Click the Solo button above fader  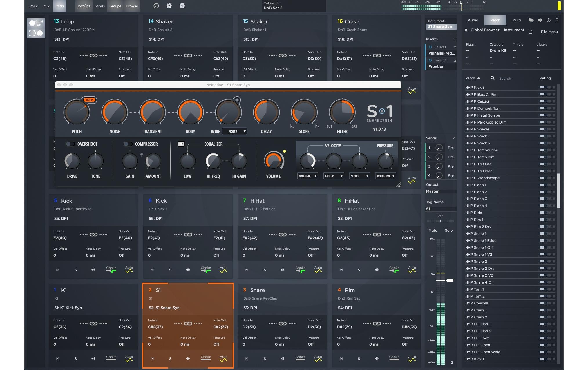coord(449,231)
